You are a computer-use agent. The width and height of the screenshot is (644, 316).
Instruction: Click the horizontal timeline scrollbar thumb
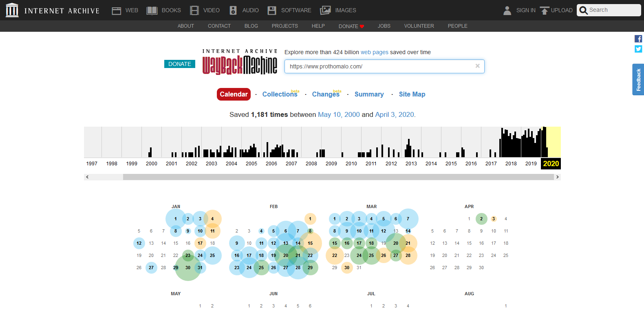coord(338,177)
